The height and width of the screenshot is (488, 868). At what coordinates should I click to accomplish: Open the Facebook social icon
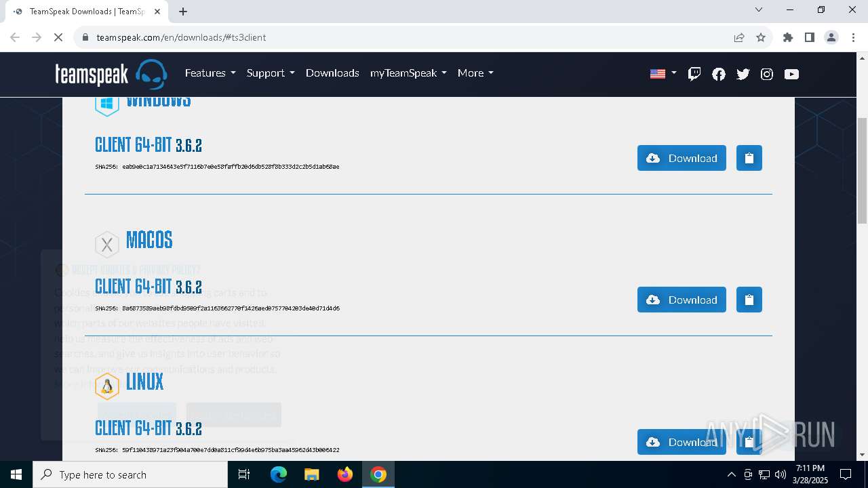719,74
